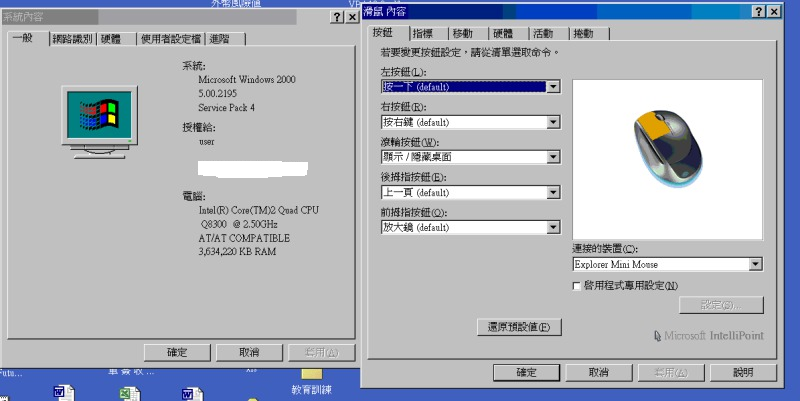Screen dimensions: 800x401
Task: Open the 連接的裝置 dropdown arrow
Action: (755, 264)
